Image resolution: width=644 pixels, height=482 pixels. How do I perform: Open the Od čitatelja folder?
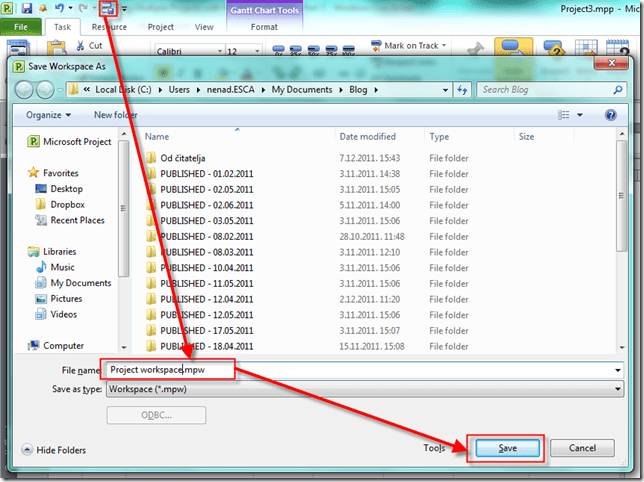click(x=182, y=158)
